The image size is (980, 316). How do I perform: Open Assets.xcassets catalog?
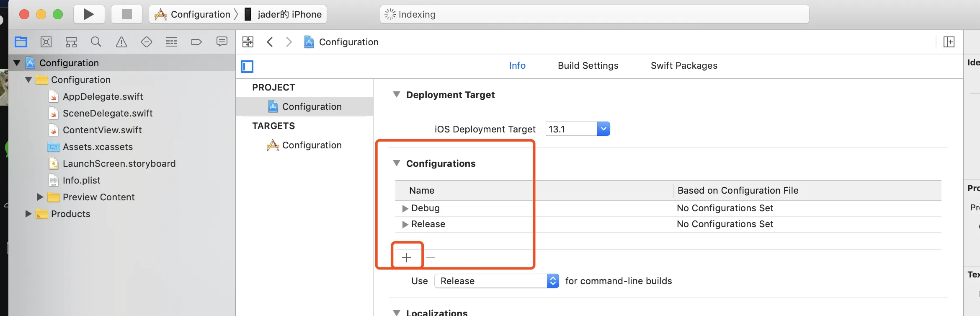click(98, 147)
